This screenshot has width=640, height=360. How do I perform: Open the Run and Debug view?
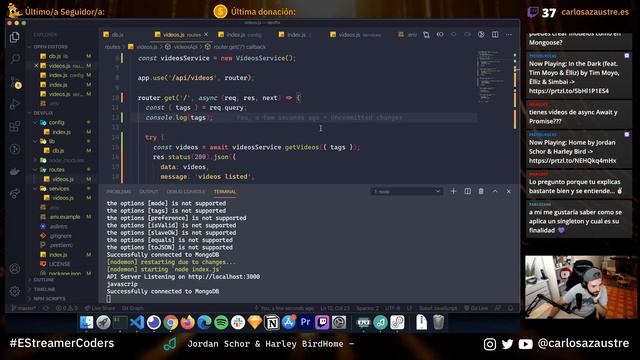pos(15,104)
